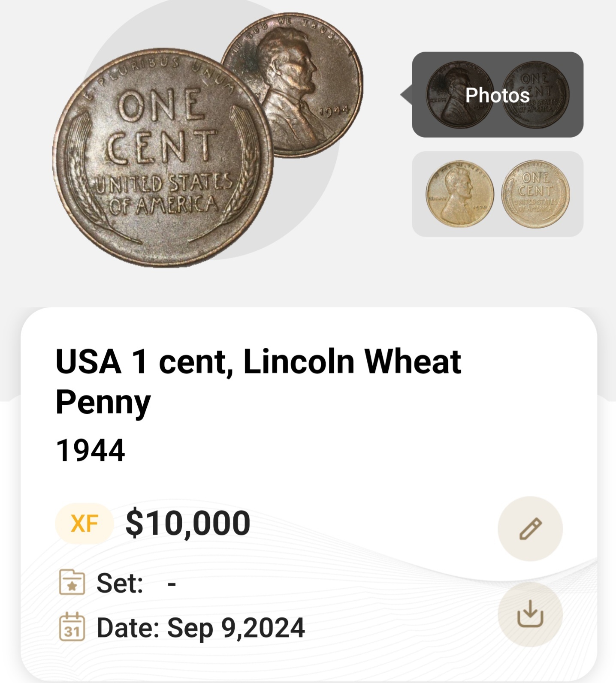Tap the Set value dash
Viewport: 616px width, 683px height.
coord(172,584)
